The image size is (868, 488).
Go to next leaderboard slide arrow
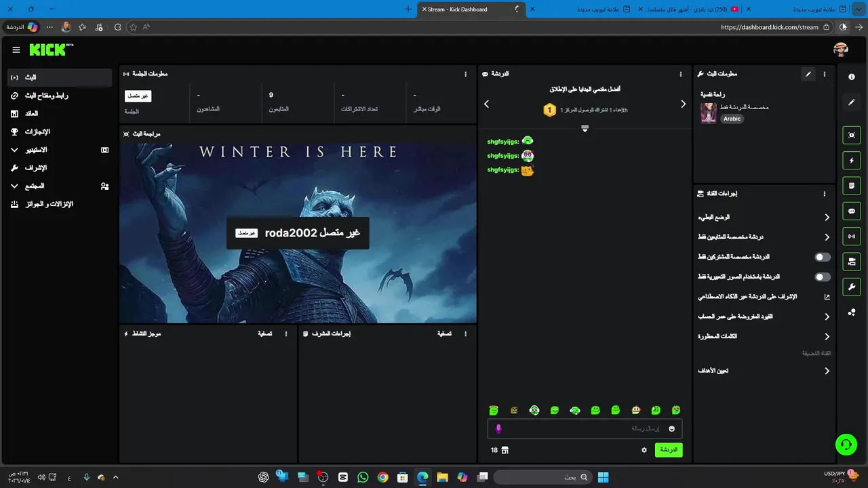pos(683,104)
